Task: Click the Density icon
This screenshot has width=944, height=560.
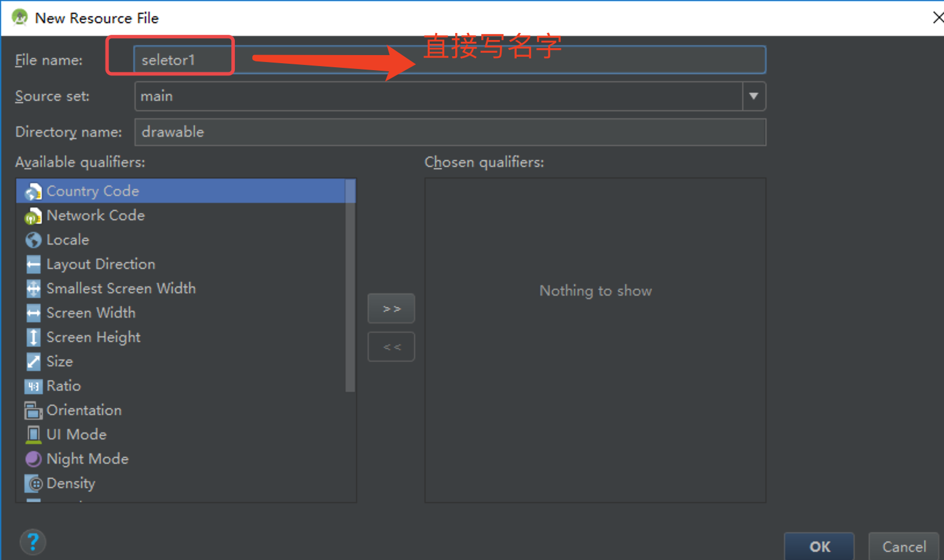Action: tap(33, 483)
